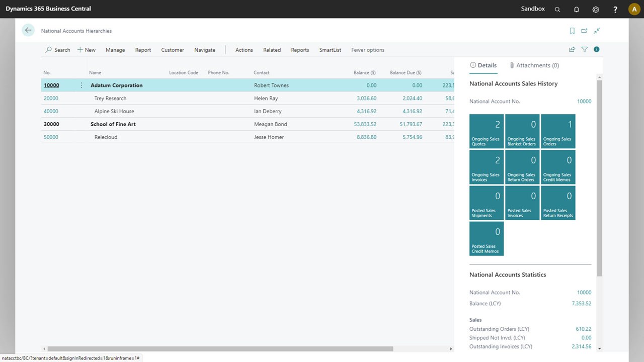Click the Dynamics 365 Business Central title
The image size is (644, 362).
click(x=48, y=9)
